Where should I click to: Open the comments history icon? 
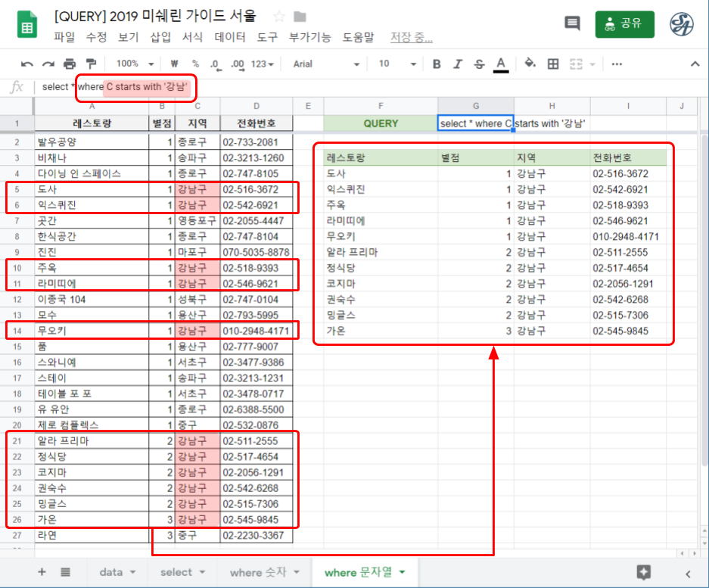pos(572,23)
